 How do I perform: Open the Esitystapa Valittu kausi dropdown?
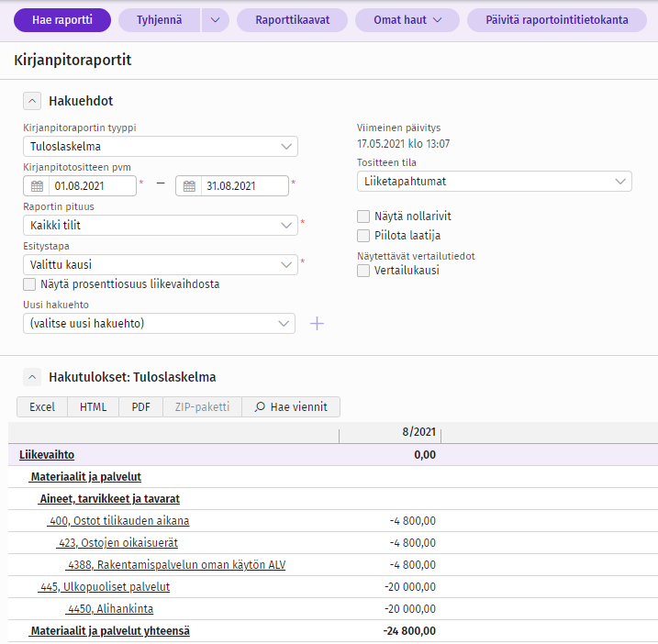point(161,265)
